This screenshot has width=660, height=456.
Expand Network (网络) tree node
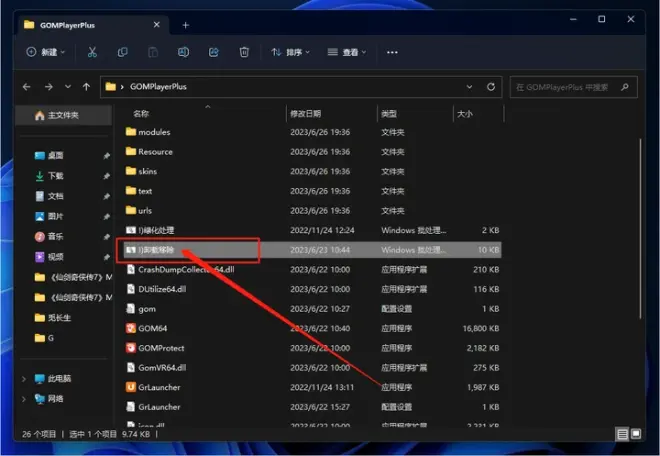click(24, 399)
